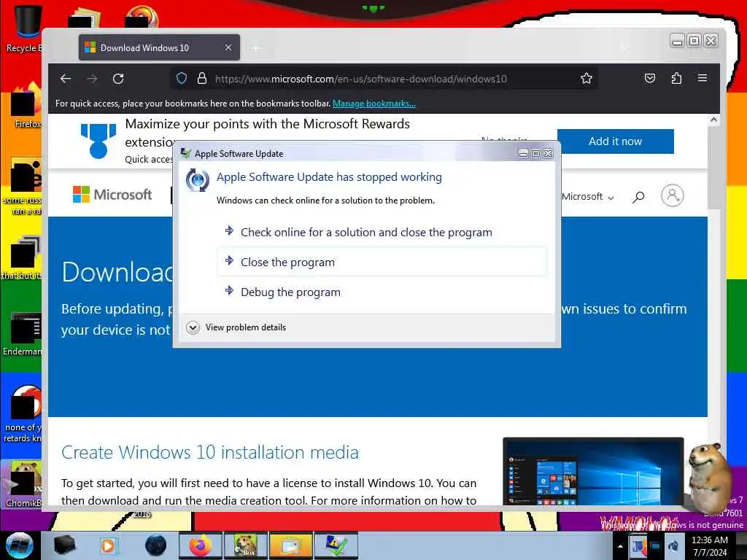The image size is (747, 560).
Task: Click the search magnifier on Microsoft page
Action: tap(638, 197)
